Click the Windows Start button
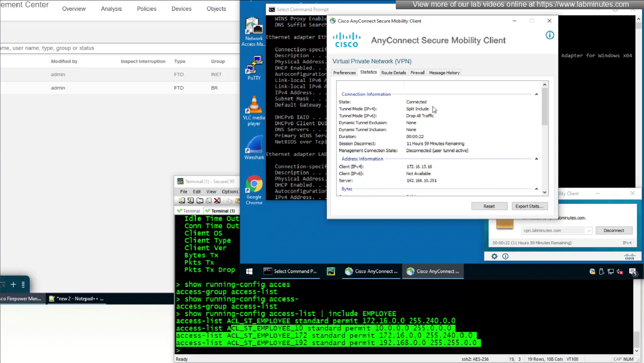Viewport: 644px width, 363px height. [x=249, y=271]
